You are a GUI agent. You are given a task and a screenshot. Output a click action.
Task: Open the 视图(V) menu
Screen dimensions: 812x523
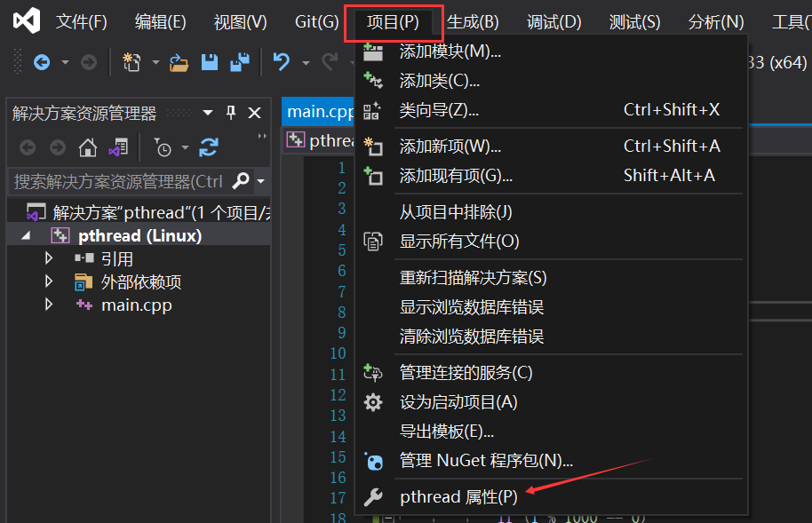tap(240, 21)
